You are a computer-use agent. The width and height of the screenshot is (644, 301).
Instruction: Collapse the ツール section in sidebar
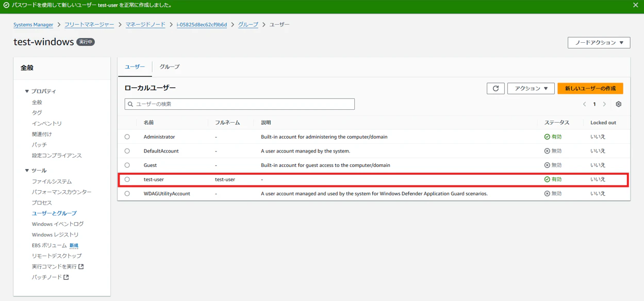click(x=27, y=171)
